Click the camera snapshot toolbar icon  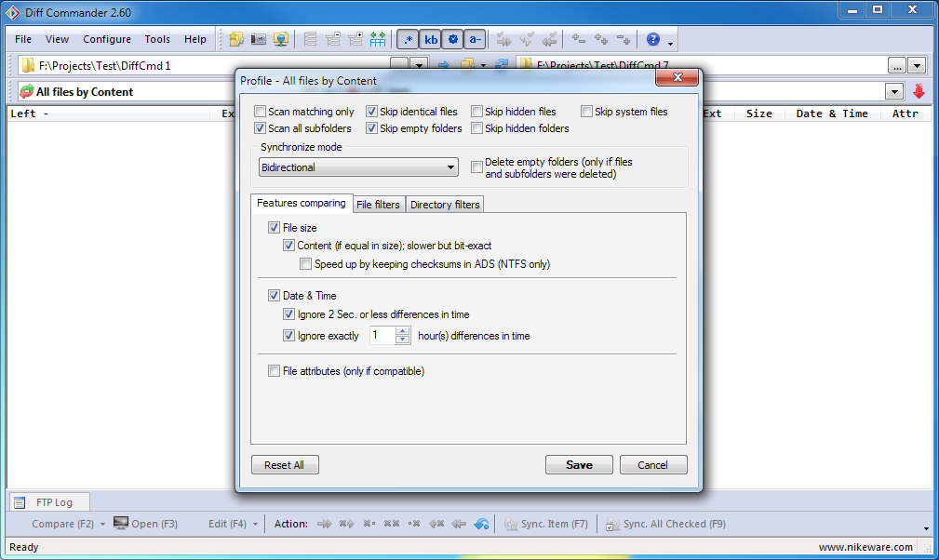click(260, 39)
